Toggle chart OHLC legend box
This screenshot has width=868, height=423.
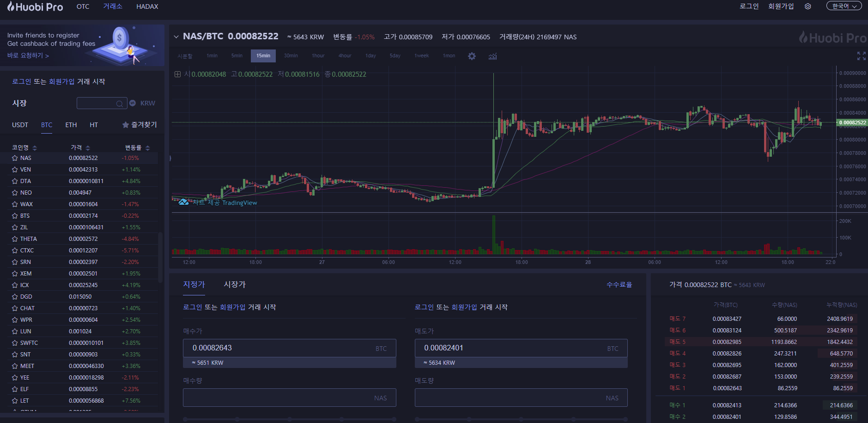click(x=177, y=74)
